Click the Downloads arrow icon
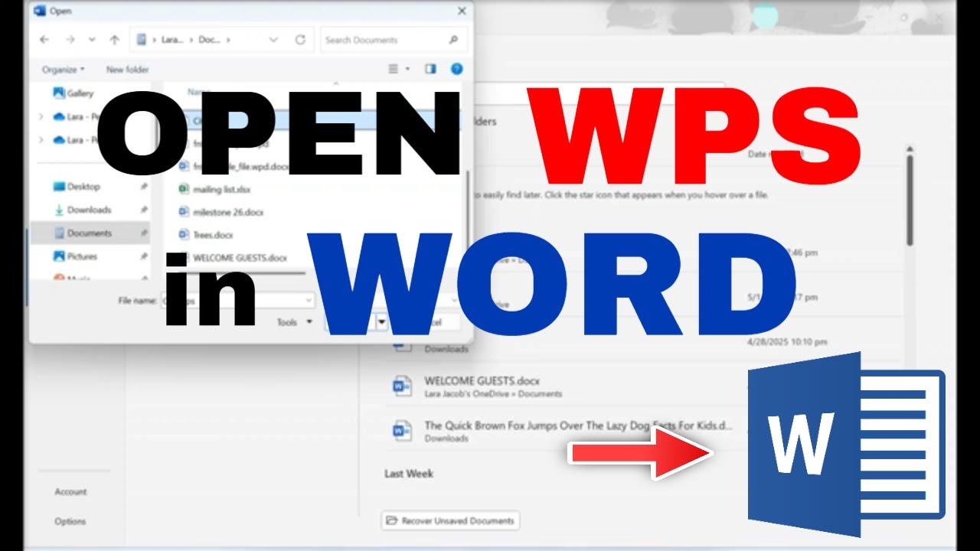Screen dimensions: 980x551 (58, 210)
